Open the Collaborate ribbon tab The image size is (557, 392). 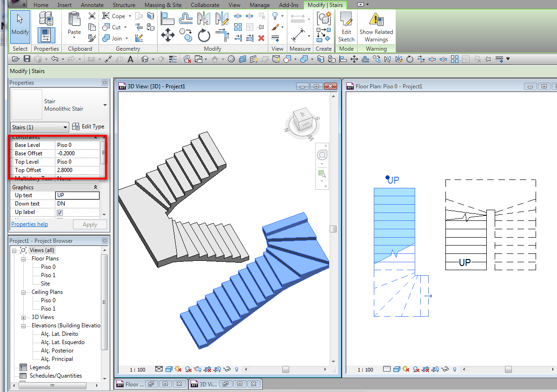pyautogui.click(x=205, y=5)
